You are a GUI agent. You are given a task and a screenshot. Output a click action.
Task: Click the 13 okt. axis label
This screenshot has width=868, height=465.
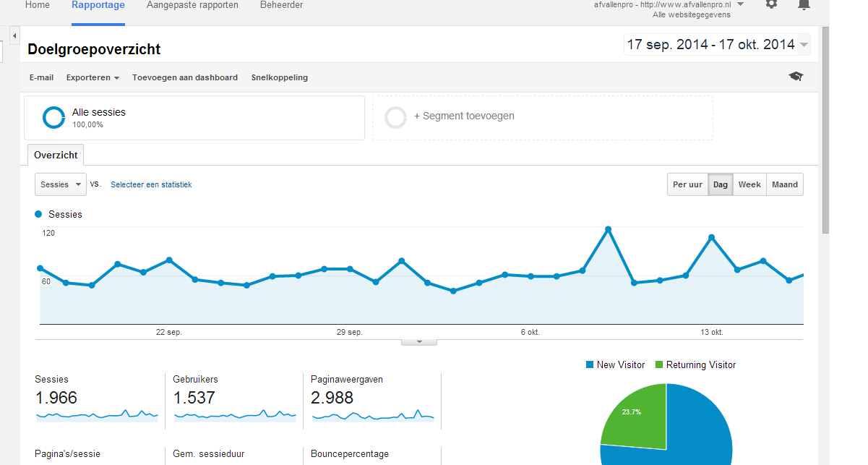[x=712, y=332]
